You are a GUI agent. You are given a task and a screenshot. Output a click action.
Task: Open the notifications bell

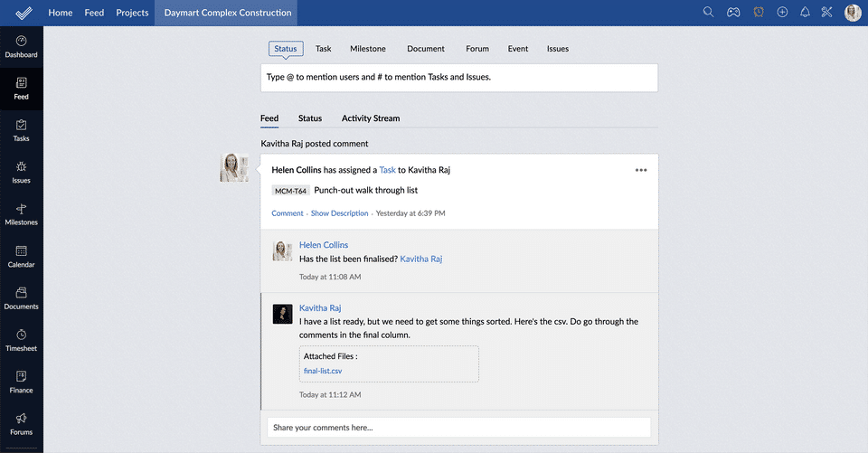(x=805, y=13)
